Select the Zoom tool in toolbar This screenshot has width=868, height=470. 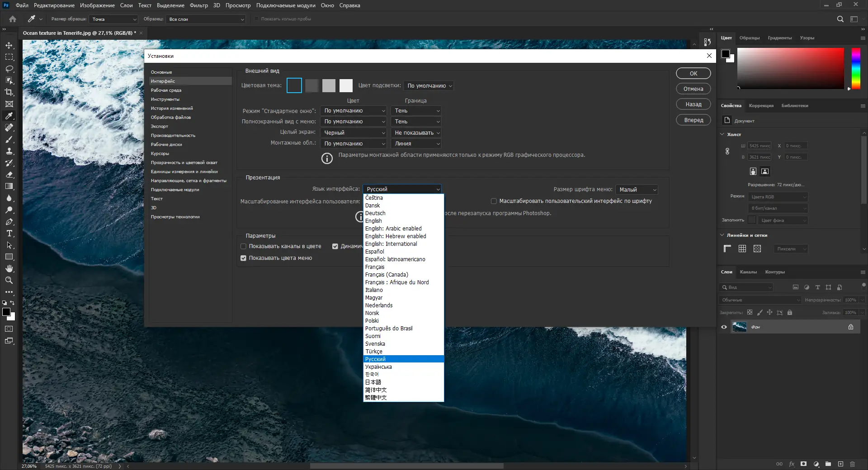point(9,280)
